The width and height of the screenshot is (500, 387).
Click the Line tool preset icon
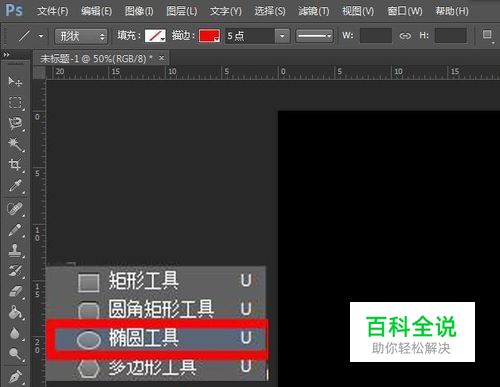(24, 35)
